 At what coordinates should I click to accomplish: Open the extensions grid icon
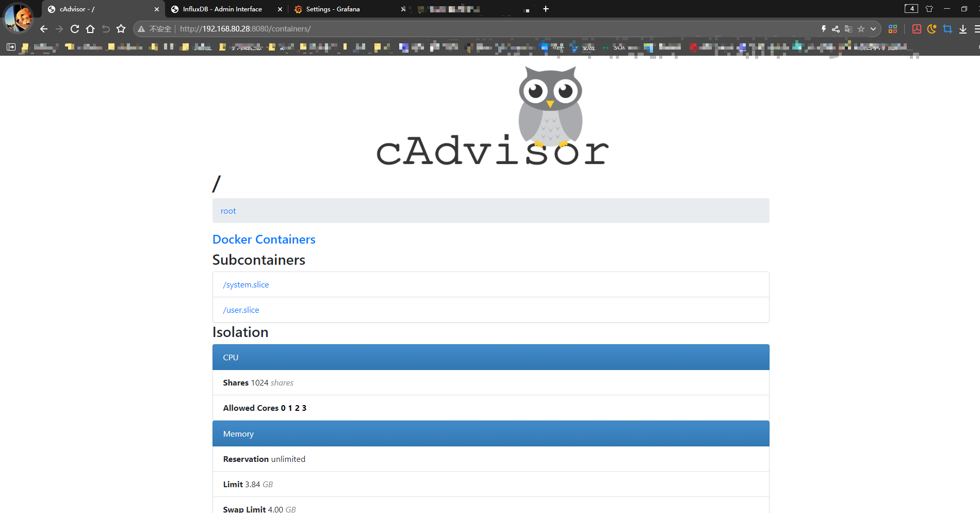[893, 29]
